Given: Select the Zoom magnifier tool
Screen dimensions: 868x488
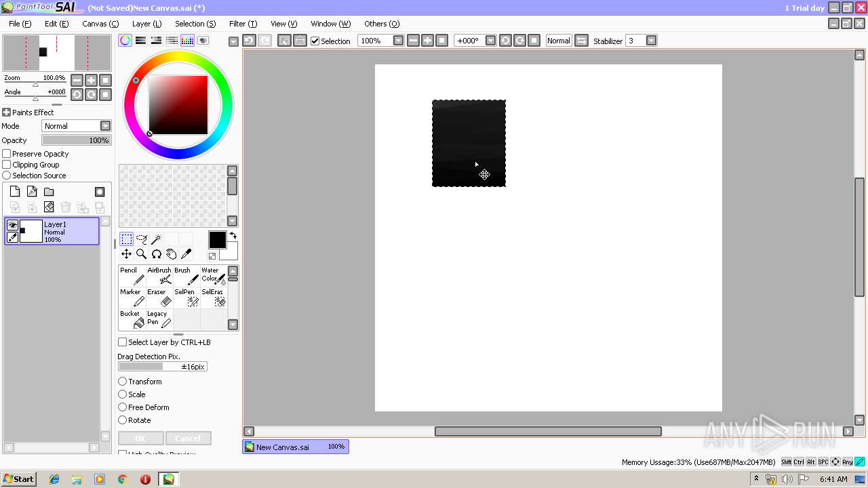Looking at the screenshot, I should 142,254.
